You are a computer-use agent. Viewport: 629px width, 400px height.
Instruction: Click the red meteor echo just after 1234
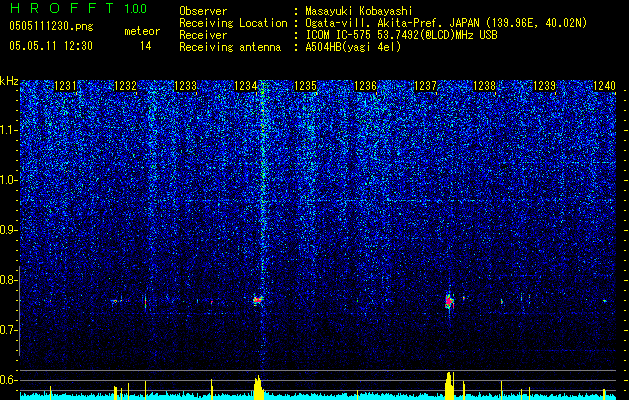point(258,300)
